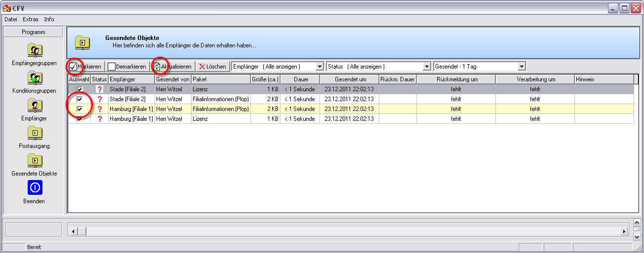This screenshot has height=253, width=644.
Task: Select the Empfänger sidebar icon
Action: tap(35, 106)
